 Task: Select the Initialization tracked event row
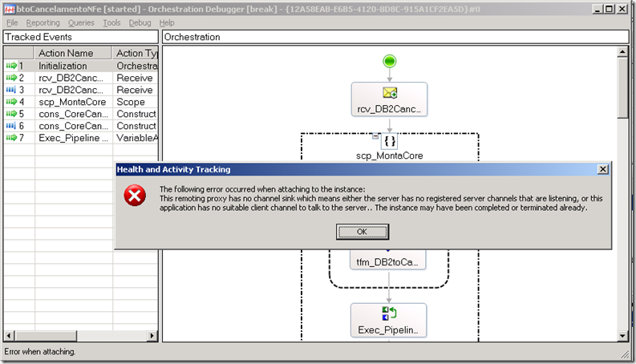(74, 66)
